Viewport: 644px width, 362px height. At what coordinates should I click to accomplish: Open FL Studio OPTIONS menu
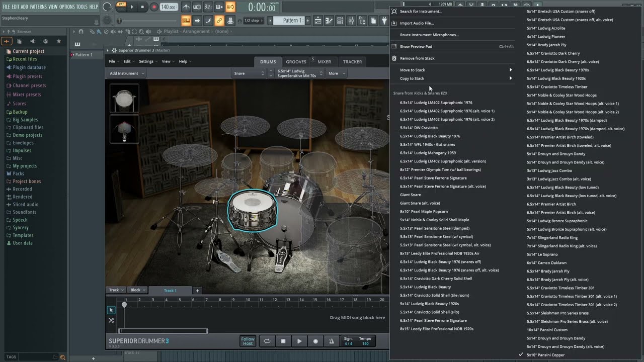pos(67,7)
